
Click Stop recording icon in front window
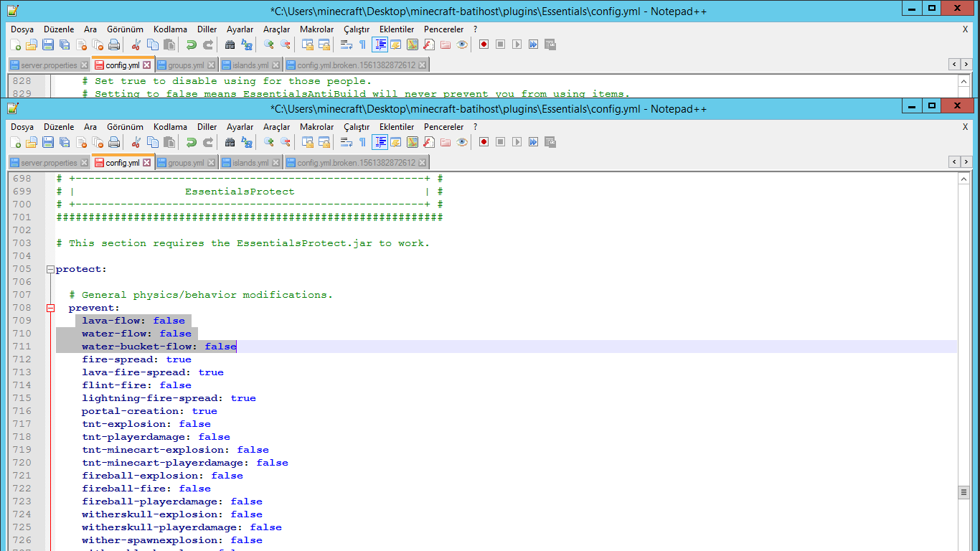[x=500, y=142]
